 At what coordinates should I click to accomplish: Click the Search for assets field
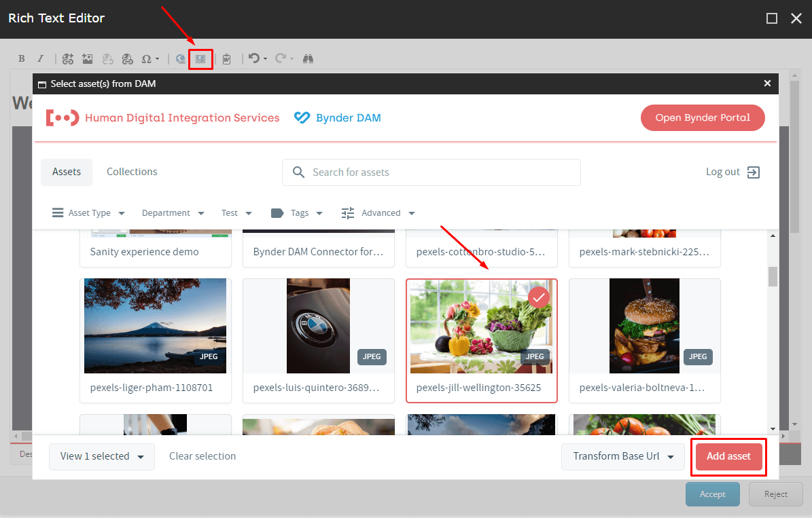pos(442,172)
